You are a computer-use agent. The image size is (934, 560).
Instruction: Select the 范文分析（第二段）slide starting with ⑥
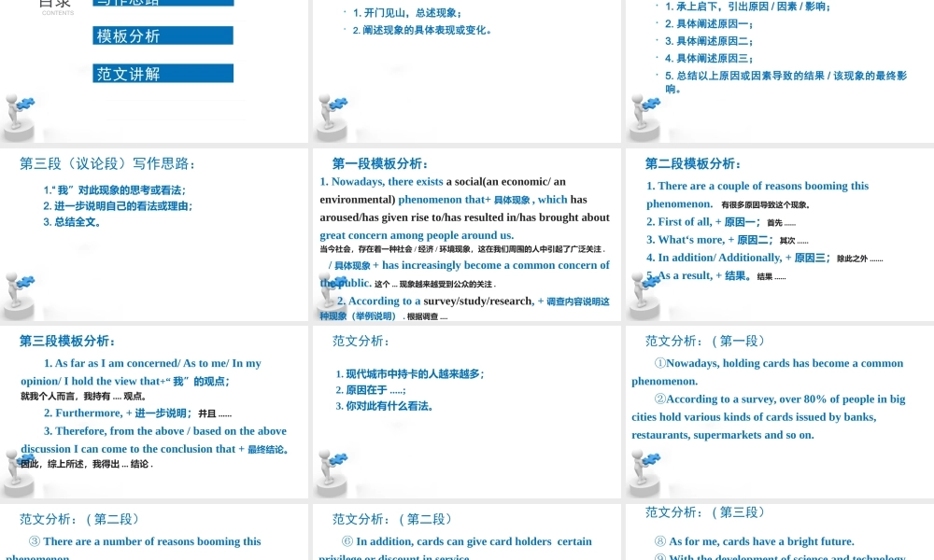pyautogui.click(x=466, y=534)
